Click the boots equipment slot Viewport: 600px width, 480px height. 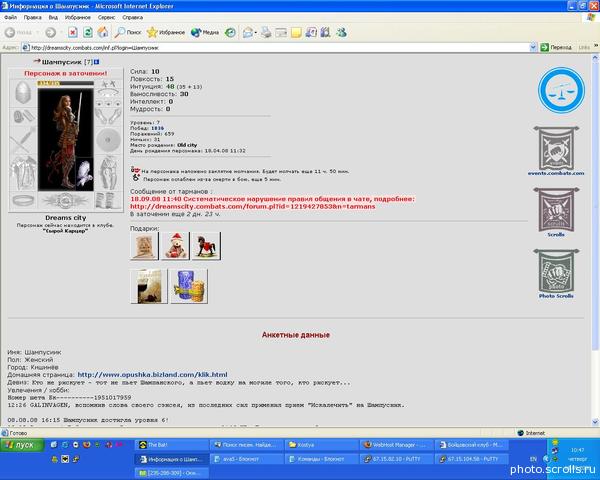tap(108, 201)
